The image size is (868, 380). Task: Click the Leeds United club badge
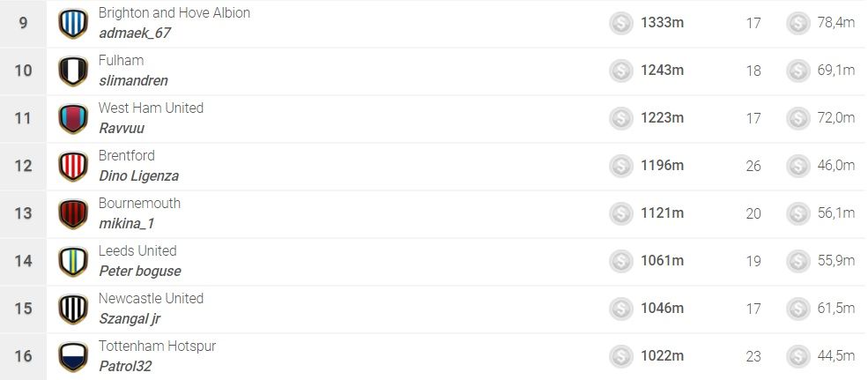pyautogui.click(x=72, y=262)
